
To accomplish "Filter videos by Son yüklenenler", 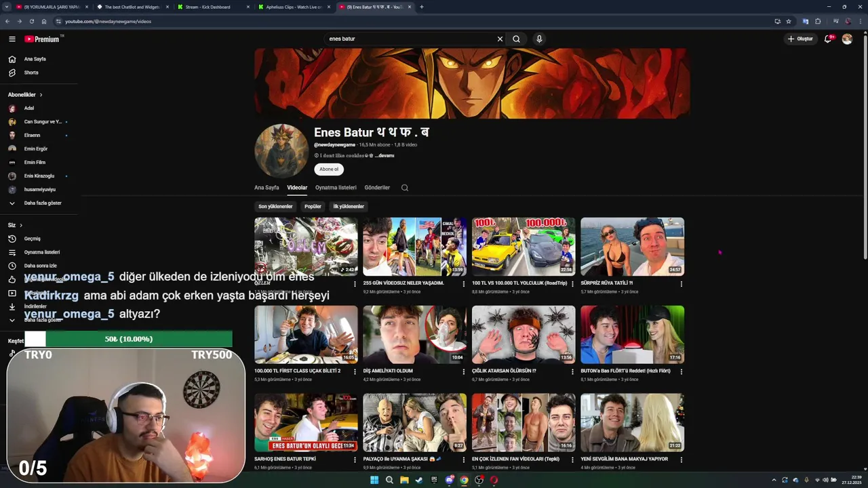I will pyautogui.click(x=275, y=207).
